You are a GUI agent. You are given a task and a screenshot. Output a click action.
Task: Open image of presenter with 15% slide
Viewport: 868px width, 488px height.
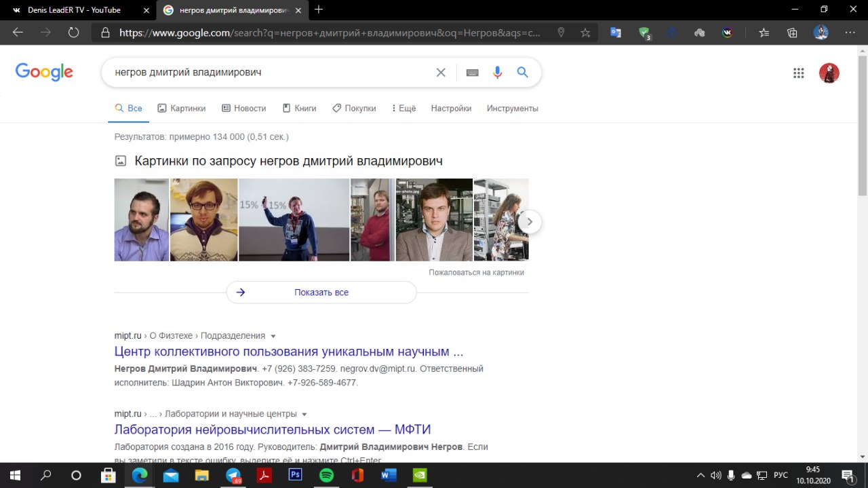click(x=294, y=220)
